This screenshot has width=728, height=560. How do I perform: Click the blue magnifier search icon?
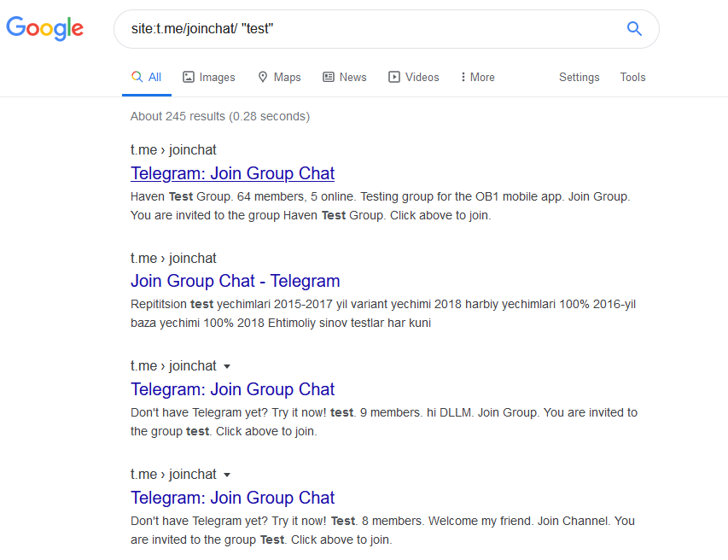pyautogui.click(x=634, y=29)
